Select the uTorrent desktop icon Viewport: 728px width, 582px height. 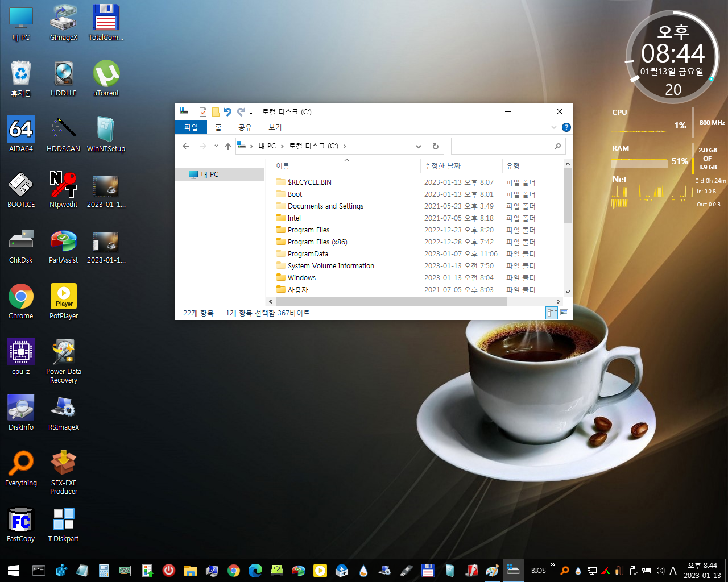click(x=106, y=78)
